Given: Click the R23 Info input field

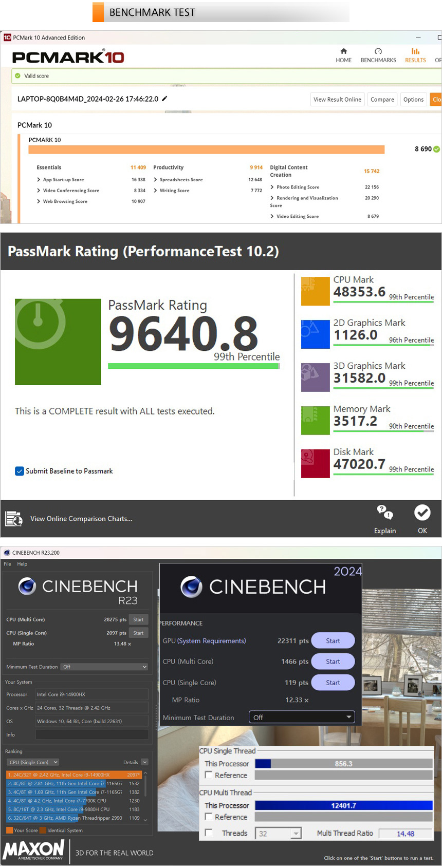Looking at the screenshot, I should tap(92, 735).
